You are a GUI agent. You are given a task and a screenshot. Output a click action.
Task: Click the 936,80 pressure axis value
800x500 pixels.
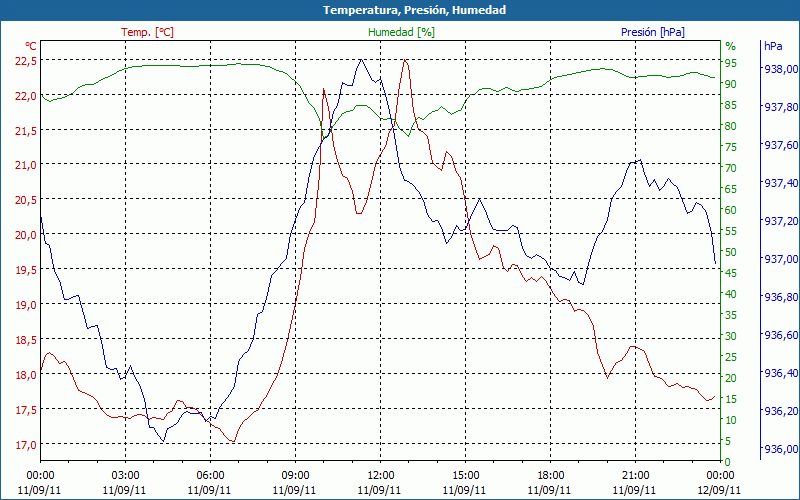[x=779, y=297]
